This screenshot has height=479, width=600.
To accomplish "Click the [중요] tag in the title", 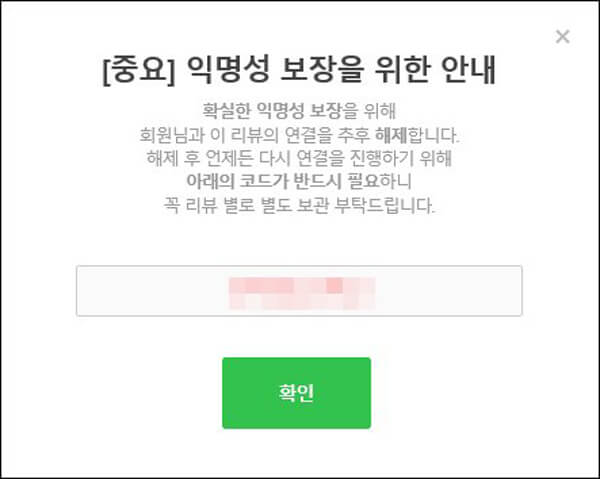I will pyautogui.click(x=139, y=70).
